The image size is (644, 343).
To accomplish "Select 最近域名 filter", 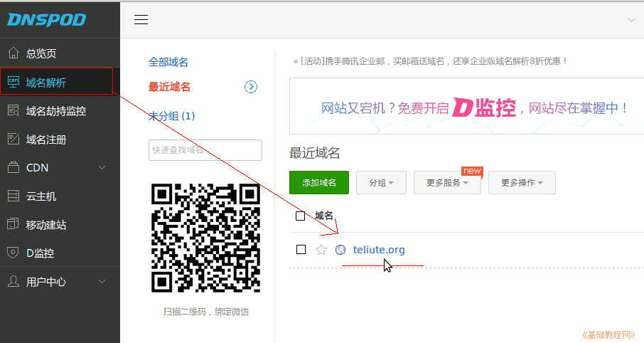I will pyautogui.click(x=169, y=87).
